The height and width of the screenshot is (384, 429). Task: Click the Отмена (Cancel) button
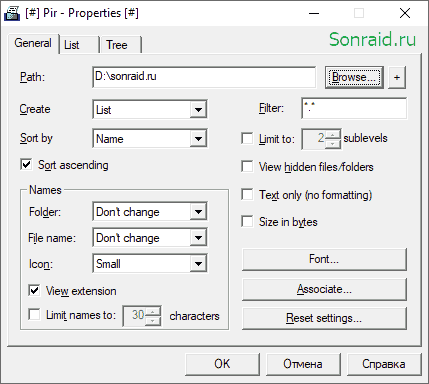(303, 364)
